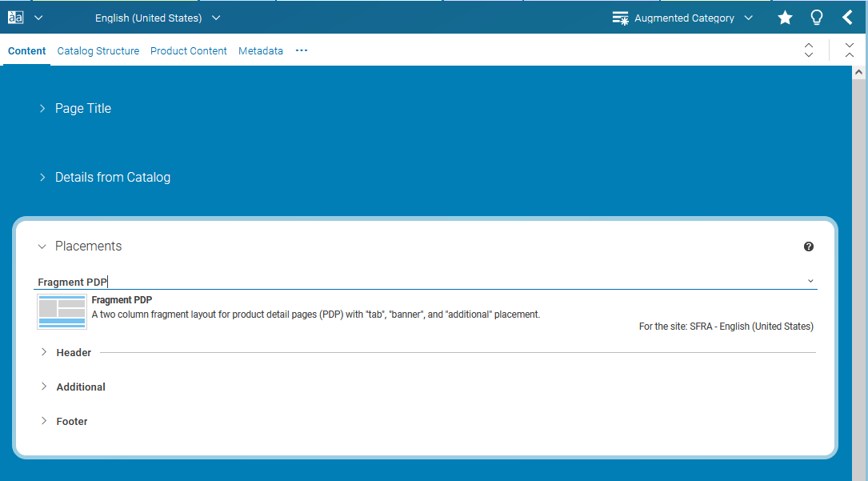This screenshot has height=481, width=868.
Task: Click the Fragment PDP layout input field
Action: [400, 282]
